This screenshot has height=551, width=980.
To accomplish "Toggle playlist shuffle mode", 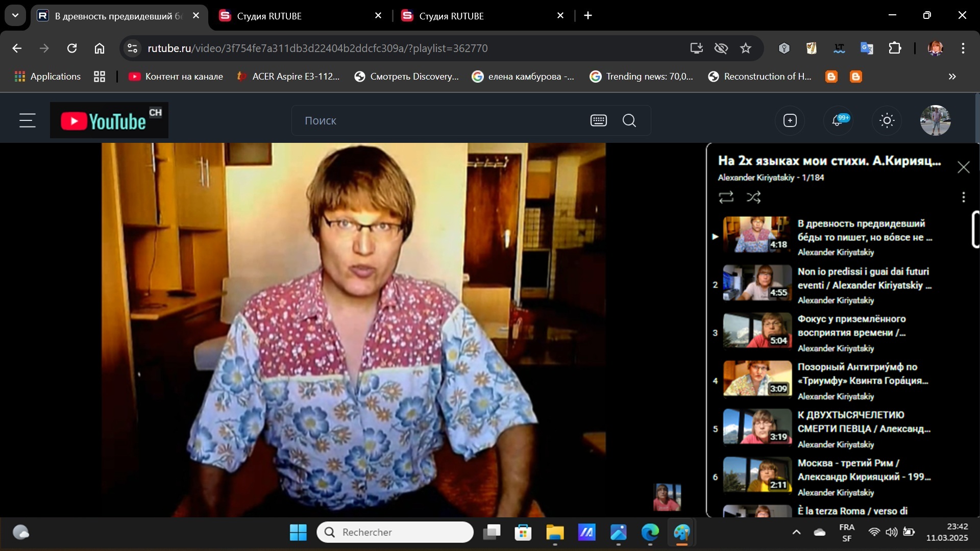I will (x=753, y=197).
